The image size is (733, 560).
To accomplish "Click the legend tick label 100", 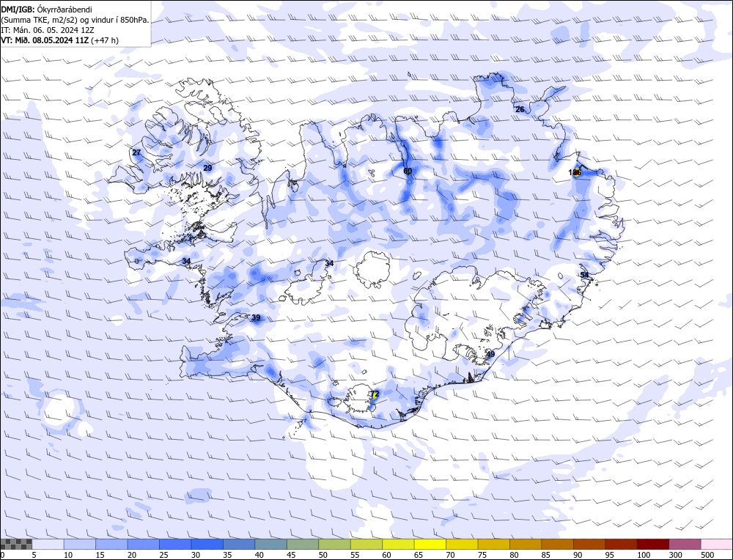I will (x=644, y=555).
